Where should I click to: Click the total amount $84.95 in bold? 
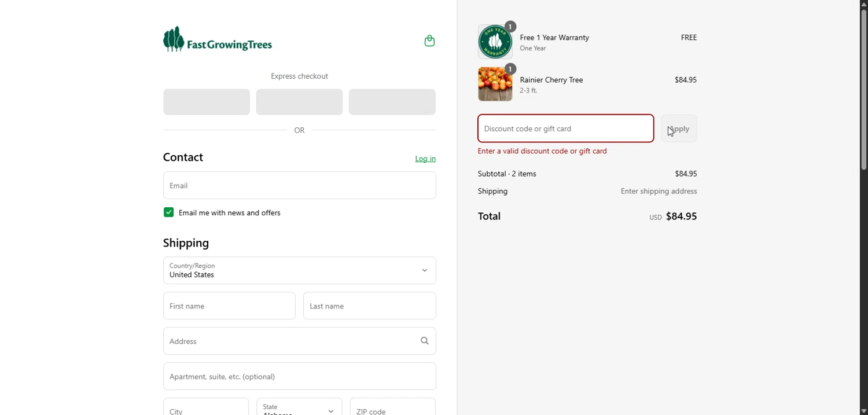click(x=682, y=216)
